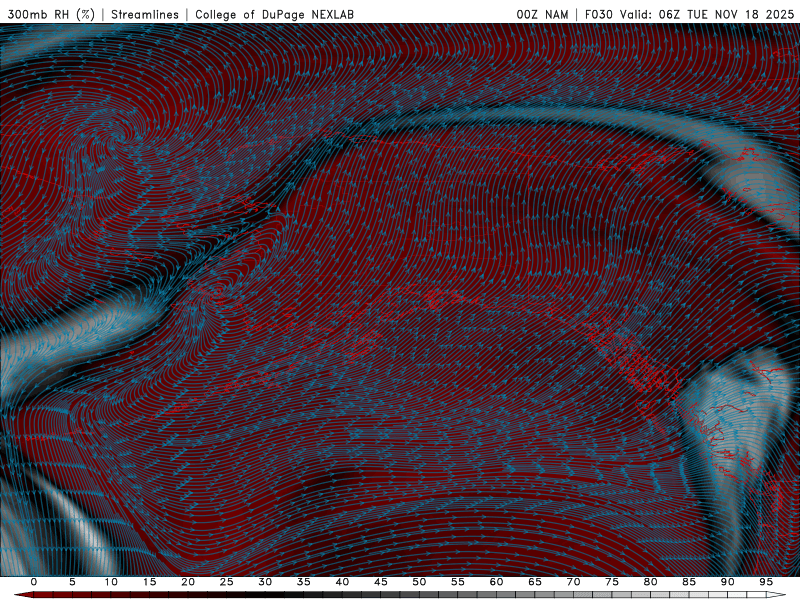Click the colorbar tick label "50"

click(x=419, y=582)
